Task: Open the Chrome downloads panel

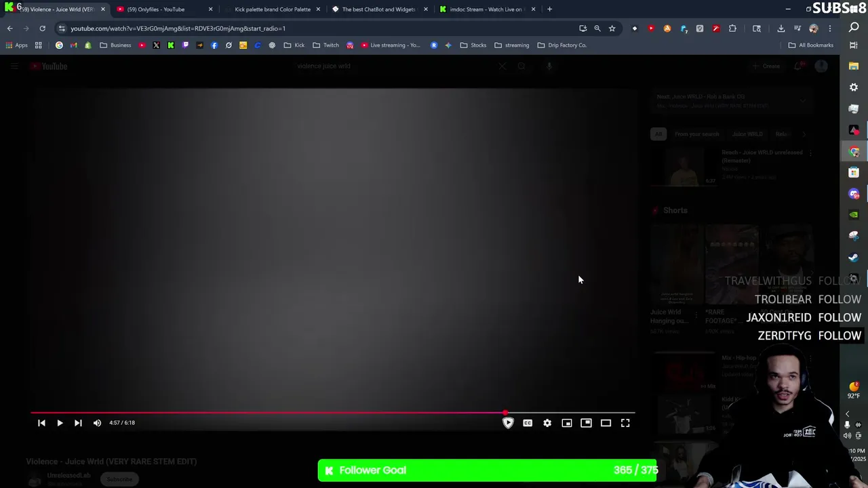Action: click(781, 28)
